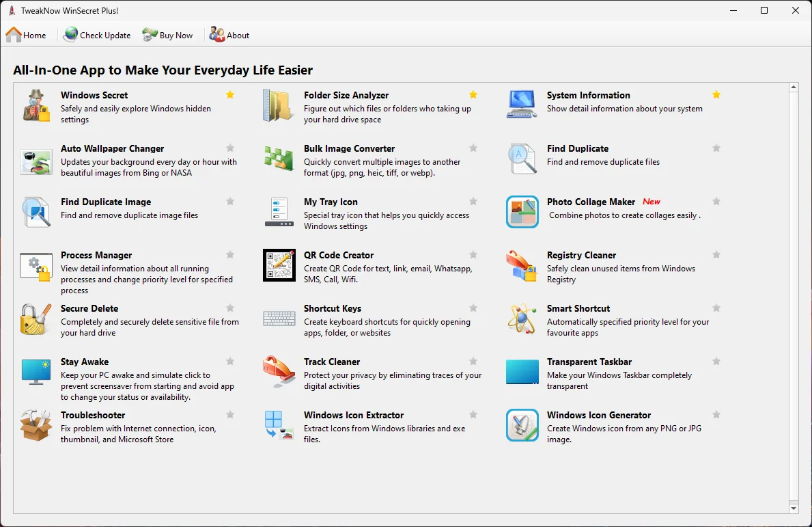Click the QR Code Creator icon

pyautogui.click(x=279, y=265)
